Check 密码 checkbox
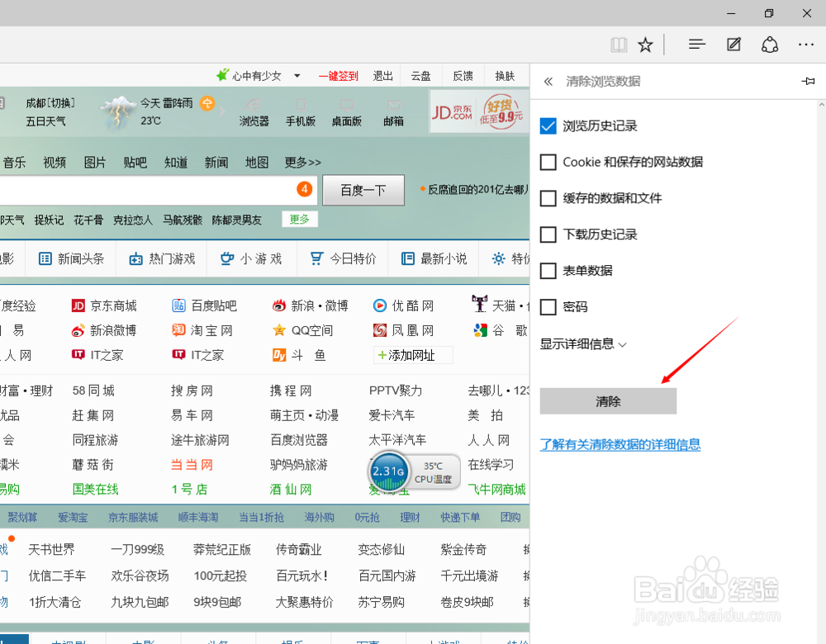826x644 pixels. pos(548,306)
